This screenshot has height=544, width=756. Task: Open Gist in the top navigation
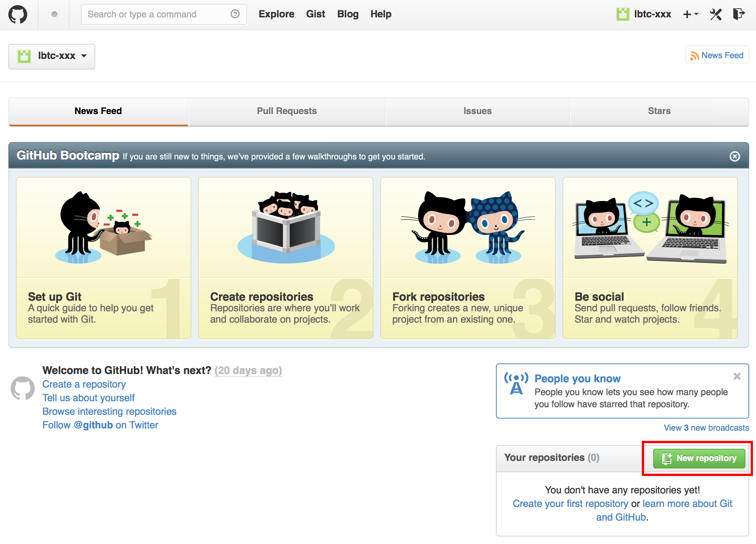[x=316, y=14]
